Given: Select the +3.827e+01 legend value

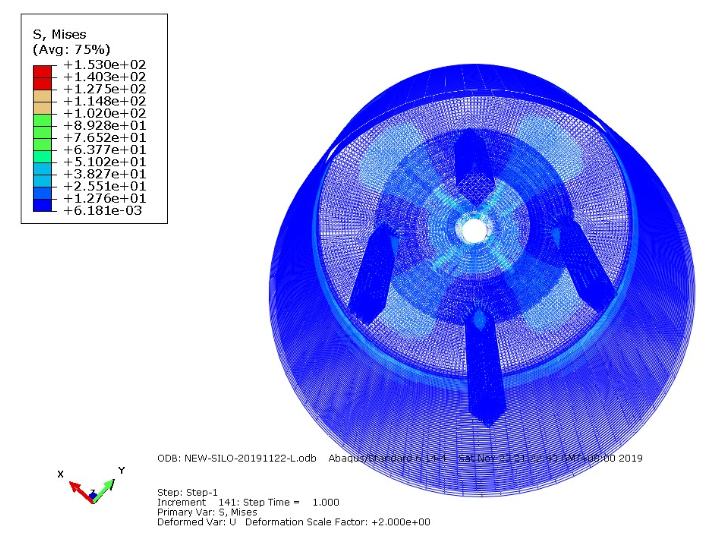Looking at the screenshot, I should point(104,174).
